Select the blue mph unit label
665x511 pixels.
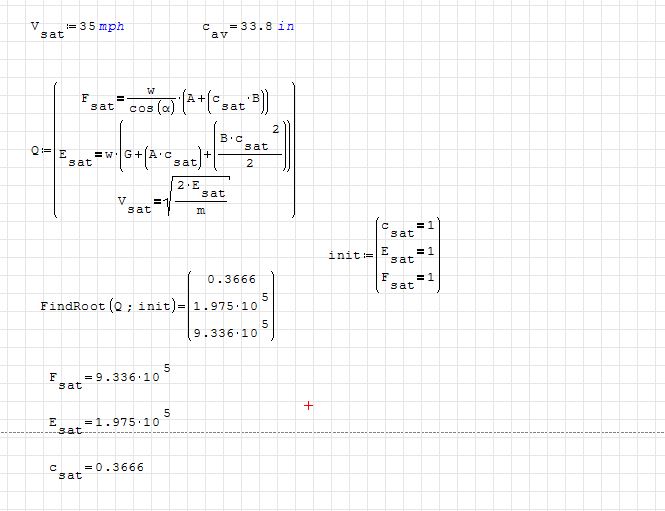coord(112,26)
